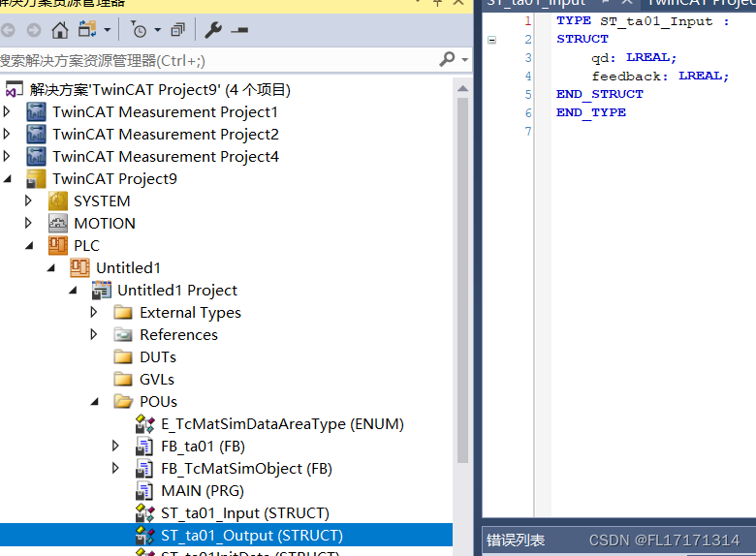Open Properties via the wrench icon
Viewport: 756px width, 556px height.
[x=213, y=30]
